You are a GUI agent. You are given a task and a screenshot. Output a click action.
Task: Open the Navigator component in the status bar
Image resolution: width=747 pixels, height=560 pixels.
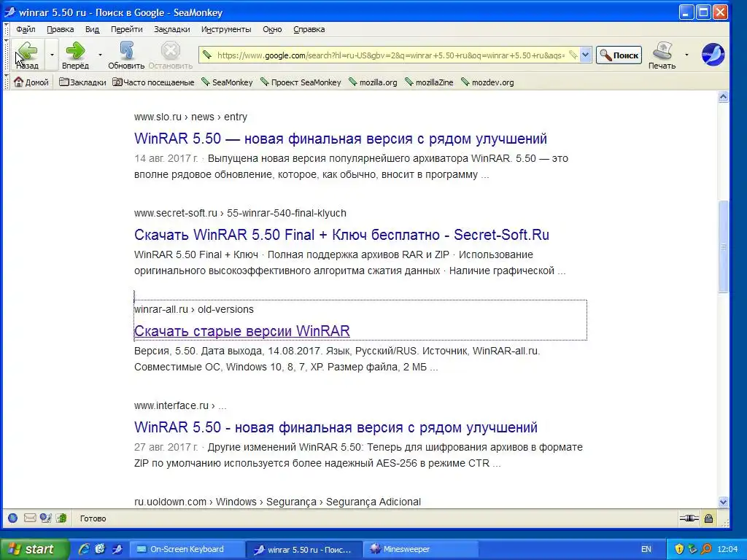pos(13,518)
